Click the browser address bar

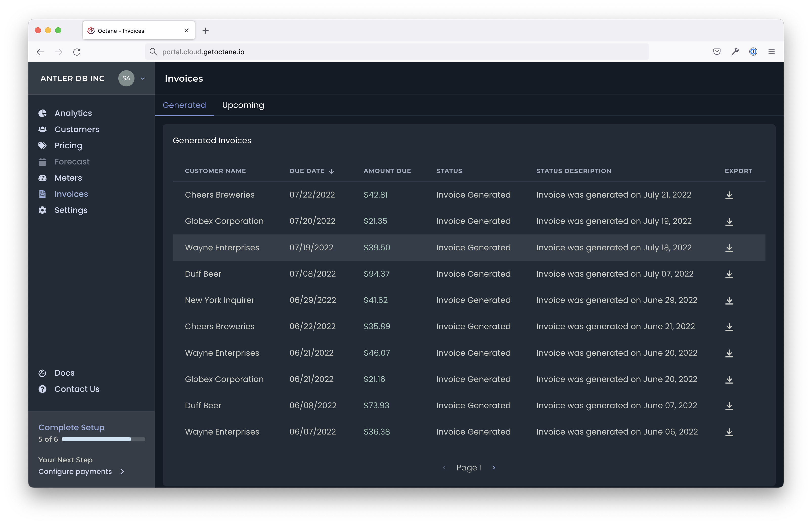click(x=396, y=52)
